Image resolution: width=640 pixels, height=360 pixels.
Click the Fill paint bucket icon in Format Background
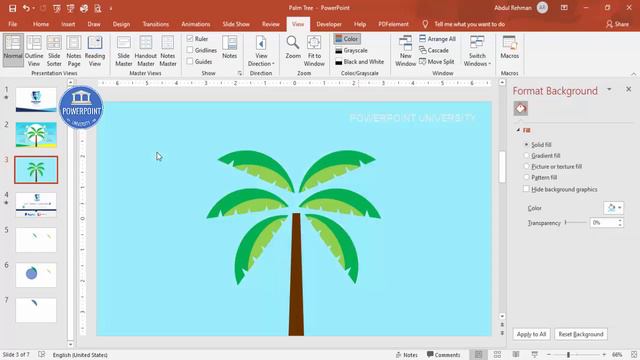[520, 109]
